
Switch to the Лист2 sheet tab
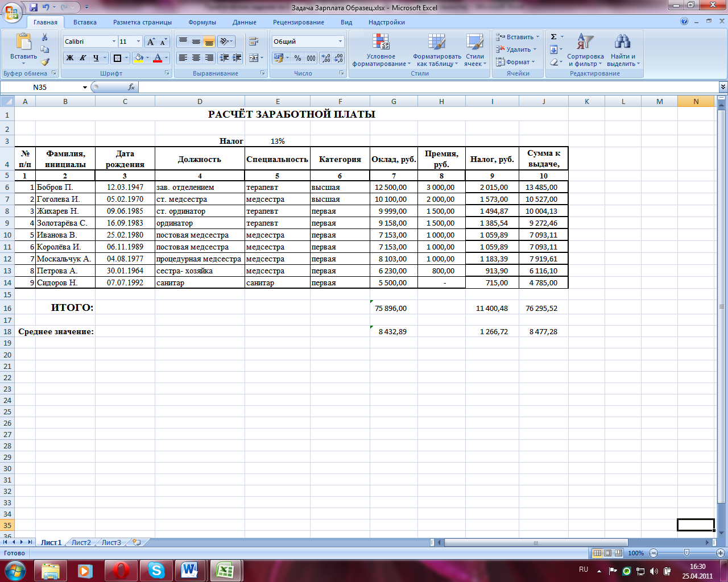point(81,542)
